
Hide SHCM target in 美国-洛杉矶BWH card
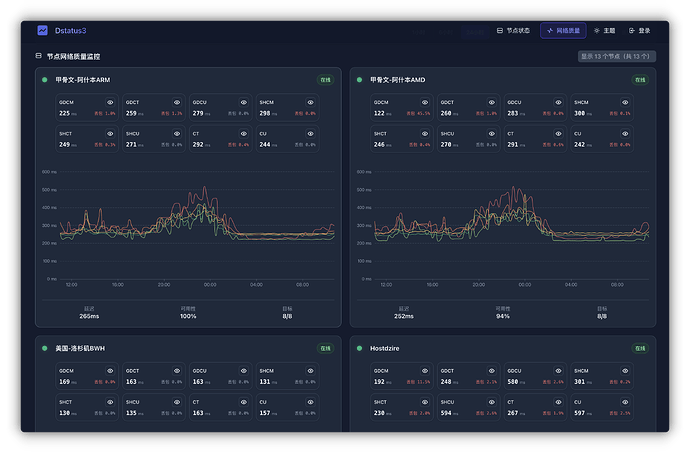[x=311, y=371]
